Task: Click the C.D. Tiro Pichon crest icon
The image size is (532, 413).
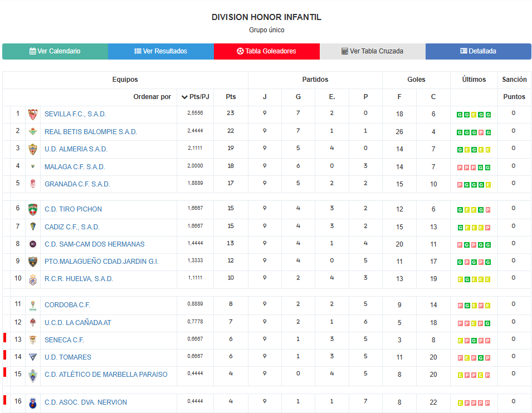Action: (x=33, y=209)
